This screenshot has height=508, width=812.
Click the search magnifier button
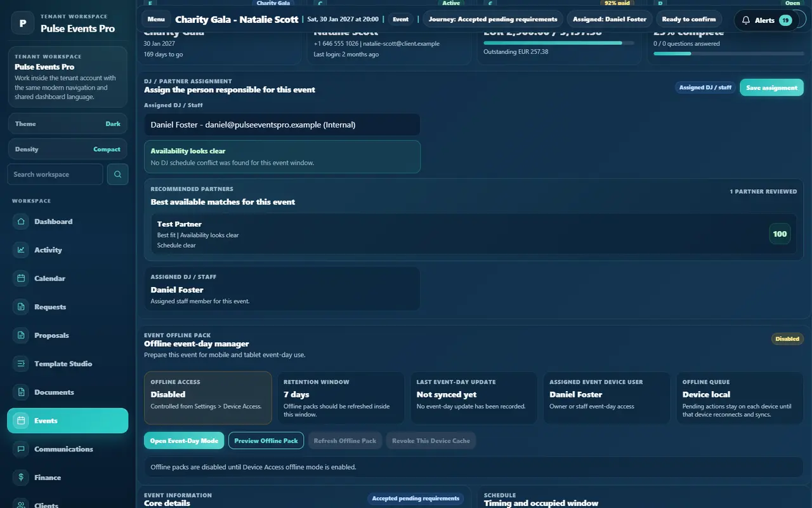tap(117, 174)
